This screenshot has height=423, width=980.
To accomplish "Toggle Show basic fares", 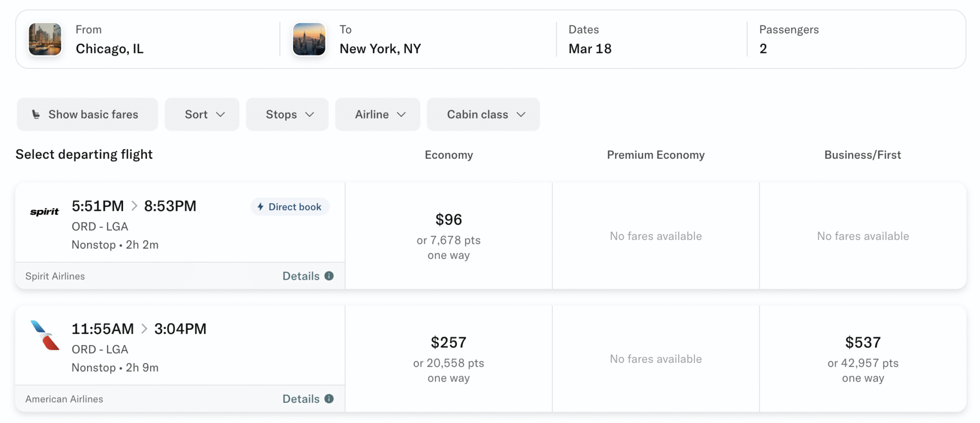I will coord(87,114).
